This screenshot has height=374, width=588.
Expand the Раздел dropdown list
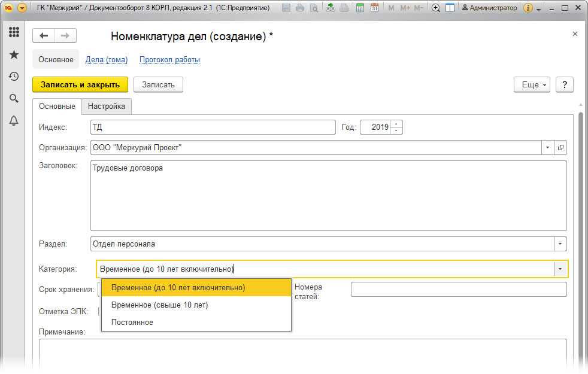pyautogui.click(x=560, y=244)
